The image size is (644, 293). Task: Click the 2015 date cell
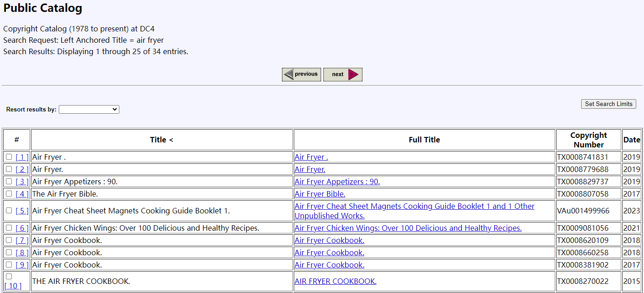[632, 281]
